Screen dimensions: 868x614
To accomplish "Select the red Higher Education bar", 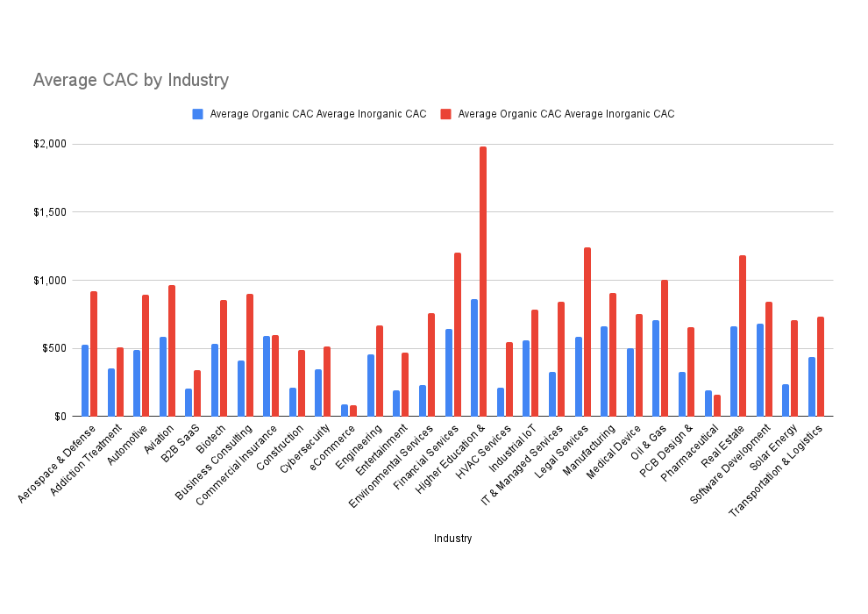I will pyautogui.click(x=483, y=282).
